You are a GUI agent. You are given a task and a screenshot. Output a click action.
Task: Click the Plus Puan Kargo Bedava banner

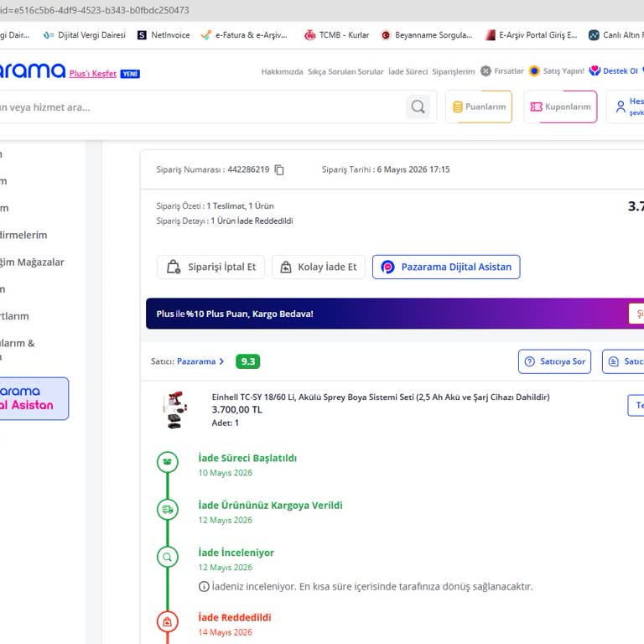[x=395, y=314]
